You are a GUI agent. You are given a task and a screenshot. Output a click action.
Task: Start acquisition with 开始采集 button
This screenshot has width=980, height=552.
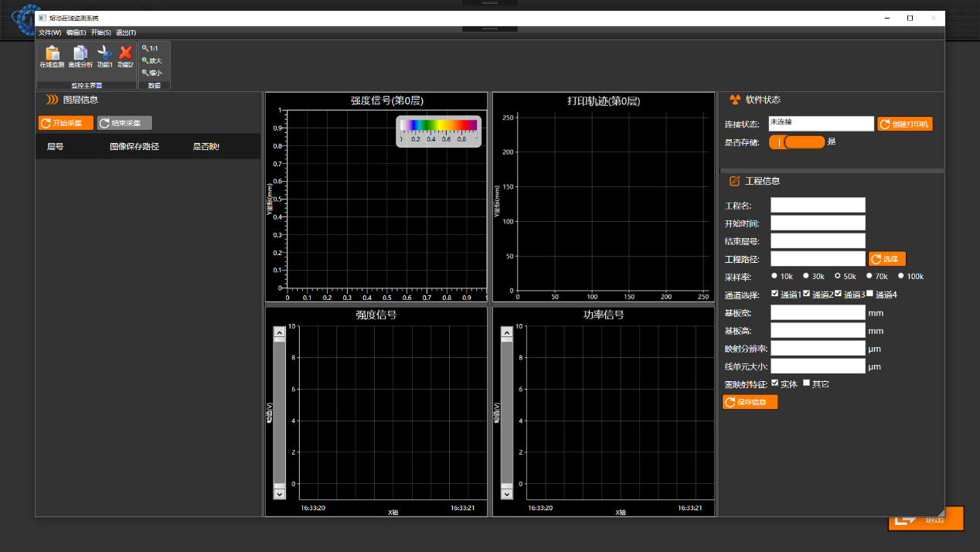click(66, 123)
